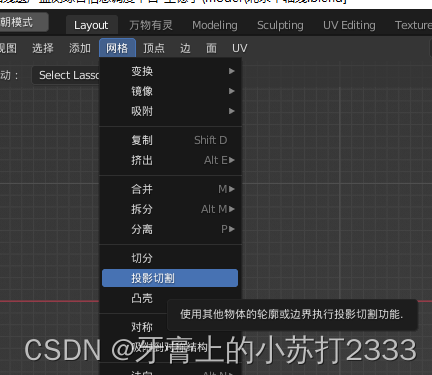Expand the 变换 submenu

coord(170,71)
